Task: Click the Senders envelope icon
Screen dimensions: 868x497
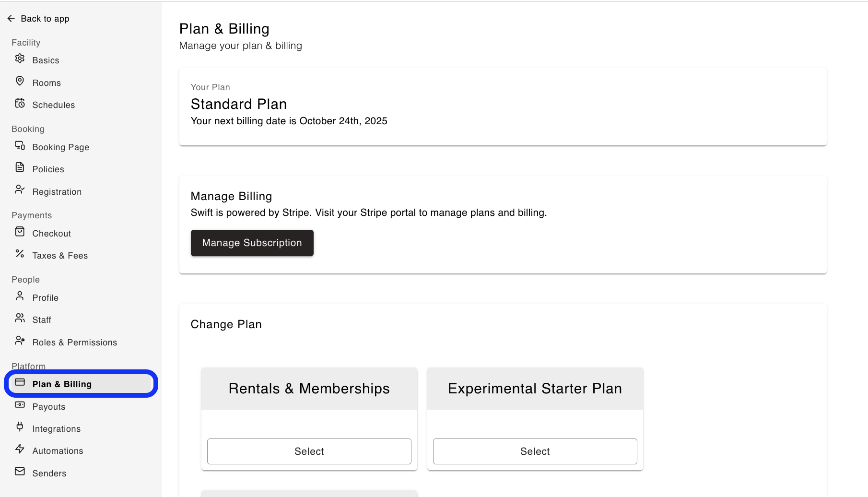Action: pyautogui.click(x=20, y=472)
